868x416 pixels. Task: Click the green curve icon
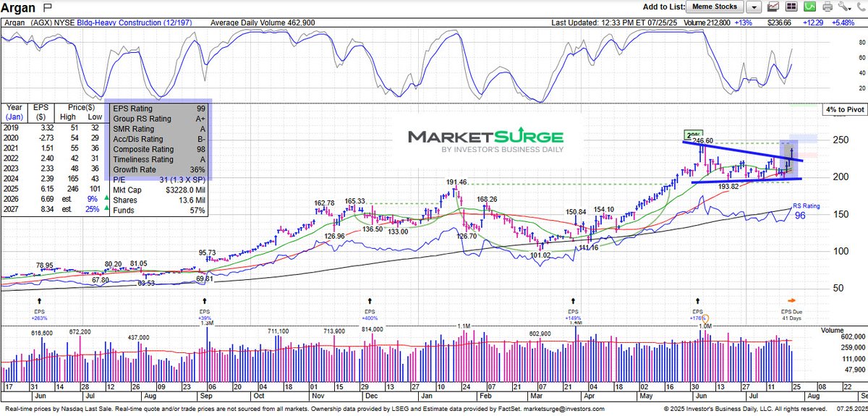pos(811,7)
